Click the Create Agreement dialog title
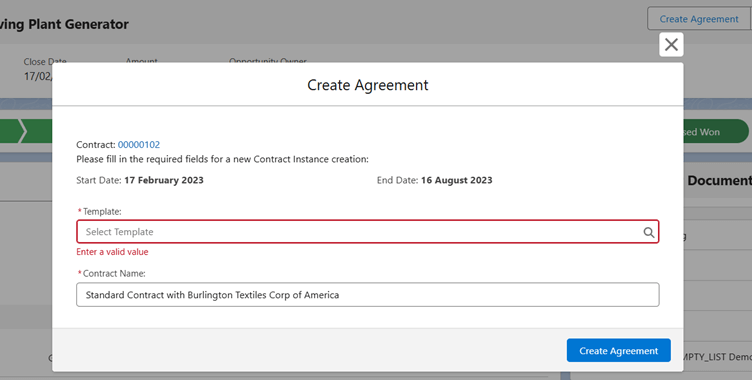752x380 pixels. [367, 85]
